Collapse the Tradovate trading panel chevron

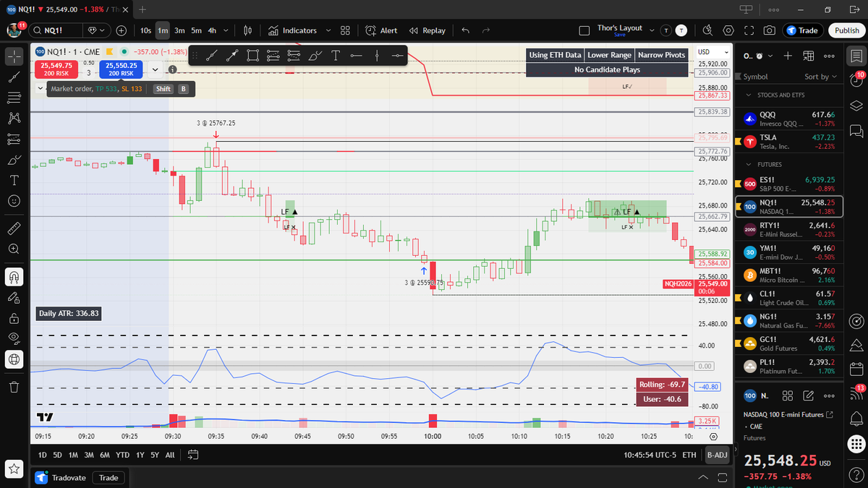(703, 477)
